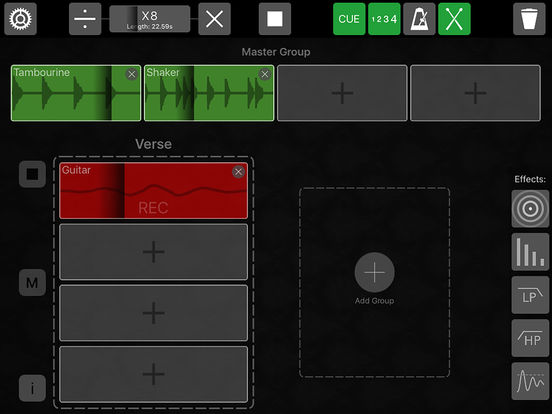552x414 pixels.
Task: Stop the Verse group with square button
Action: (x=32, y=174)
